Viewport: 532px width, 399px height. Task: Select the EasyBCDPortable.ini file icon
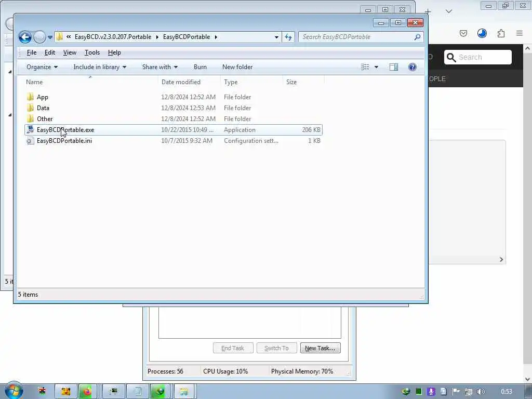point(30,140)
